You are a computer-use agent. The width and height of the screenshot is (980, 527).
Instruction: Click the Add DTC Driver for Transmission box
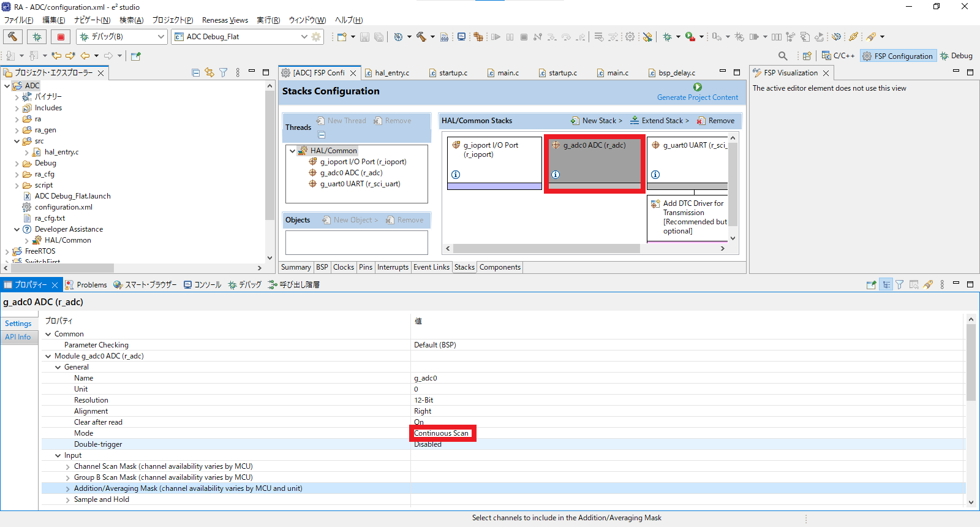687,218
